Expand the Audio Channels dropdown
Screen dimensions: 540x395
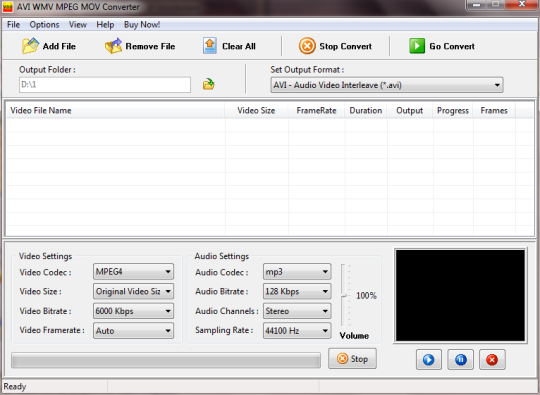pyautogui.click(x=297, y=311)
